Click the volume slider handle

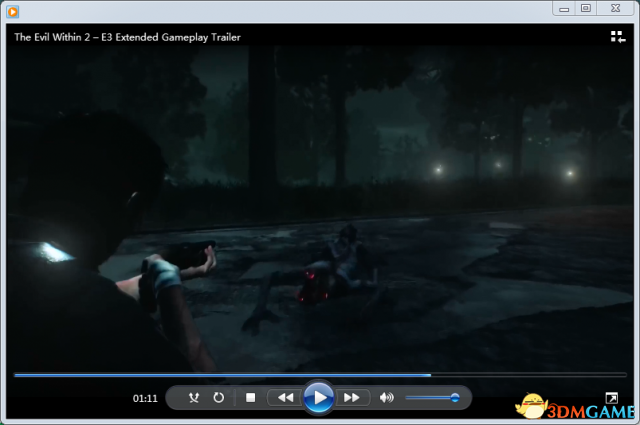(x=455, y=397)
